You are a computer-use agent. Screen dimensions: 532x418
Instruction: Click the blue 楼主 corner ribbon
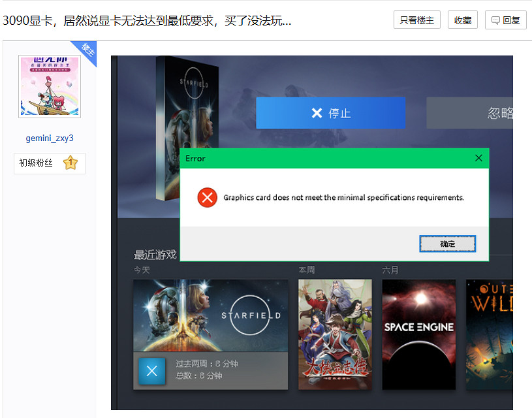click(87, 49)
